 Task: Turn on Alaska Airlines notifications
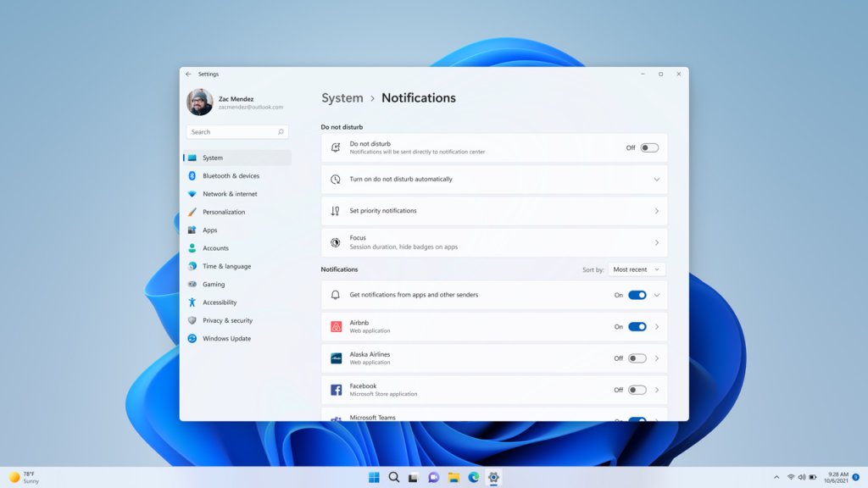click(x=635, y=358)
